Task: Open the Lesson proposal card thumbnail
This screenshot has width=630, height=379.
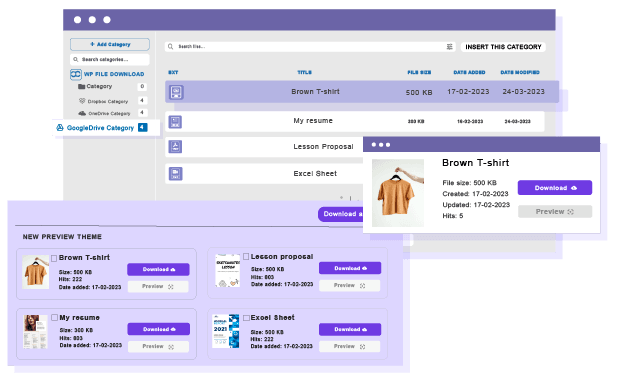Action: [x=227, y=270]
